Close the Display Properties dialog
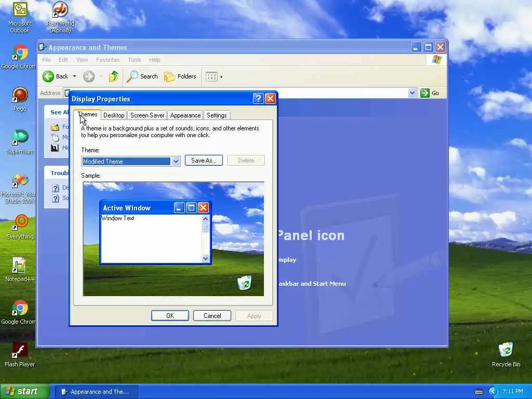The height and width of the screenshot is (399, 532). (270, 99)
